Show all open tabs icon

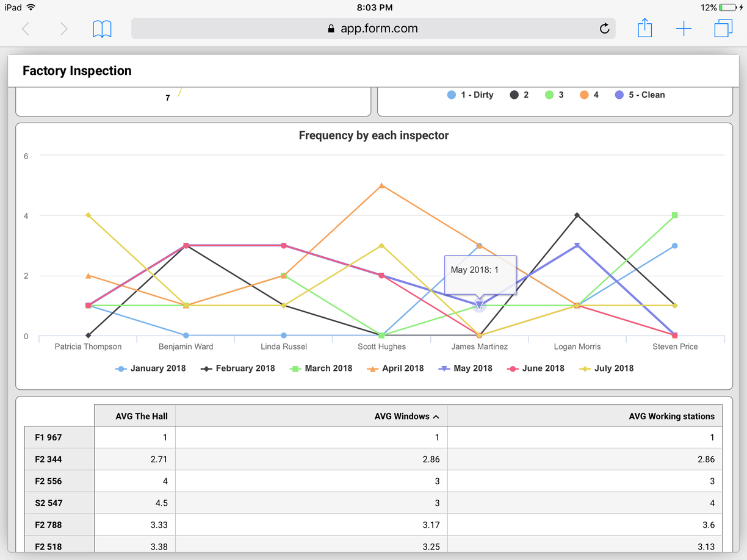723,29
